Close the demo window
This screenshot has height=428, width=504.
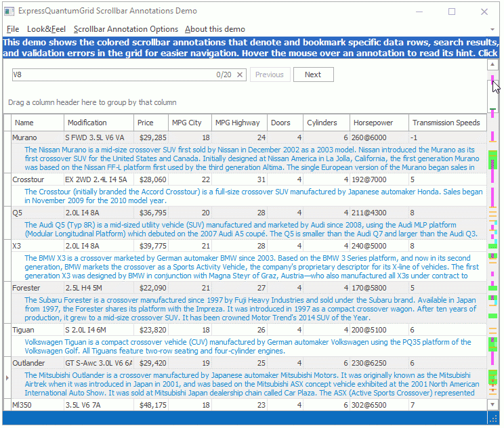[484, 12]
